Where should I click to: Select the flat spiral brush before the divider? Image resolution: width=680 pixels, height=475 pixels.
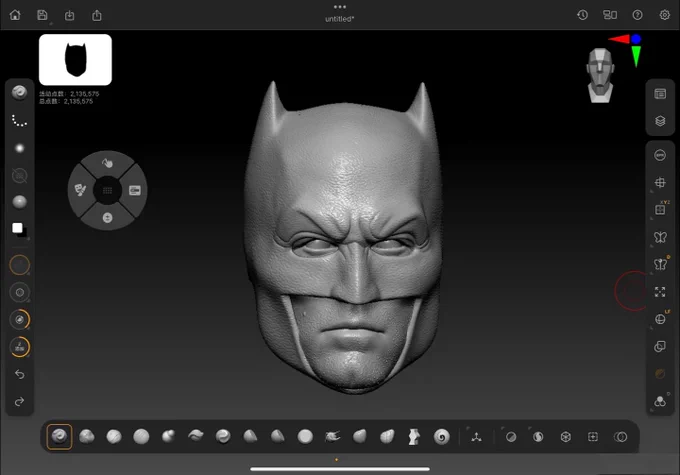point(441,437)
